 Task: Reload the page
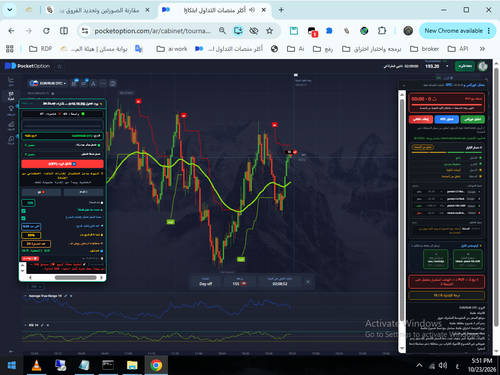tap(46, 31)
